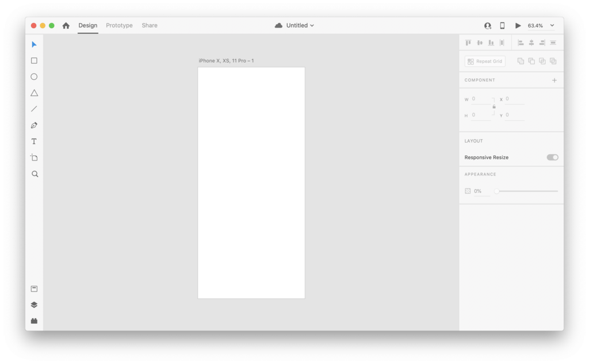Select the Text tool
Viewport: 589px width, 364px height.
pyautogui.click(x=34, y=141)
